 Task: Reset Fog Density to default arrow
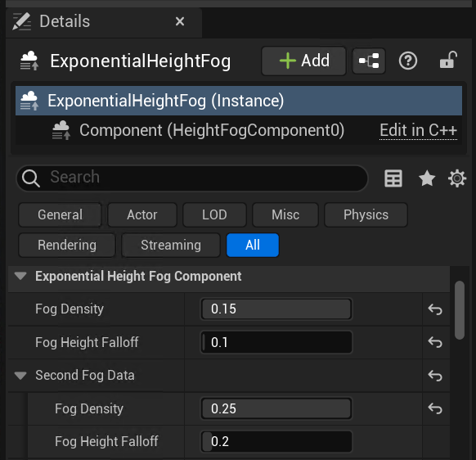435,309
